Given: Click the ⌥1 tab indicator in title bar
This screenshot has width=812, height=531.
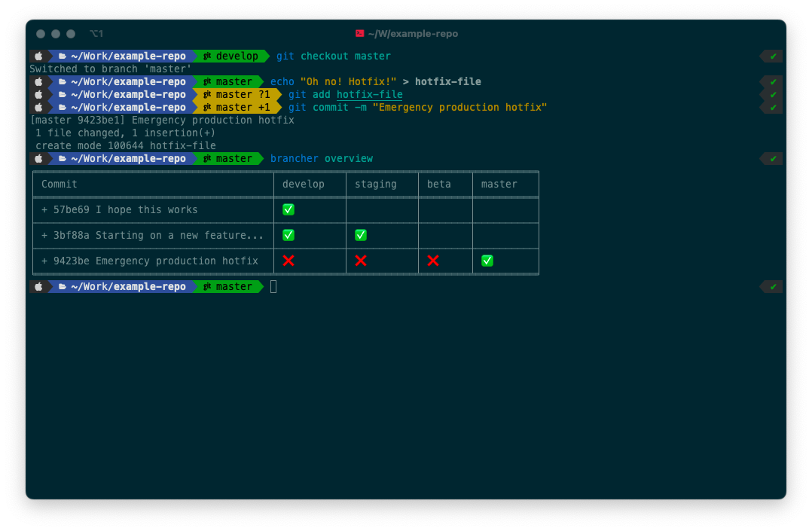Looking at the screenshot, I should (x=96, y=34).
